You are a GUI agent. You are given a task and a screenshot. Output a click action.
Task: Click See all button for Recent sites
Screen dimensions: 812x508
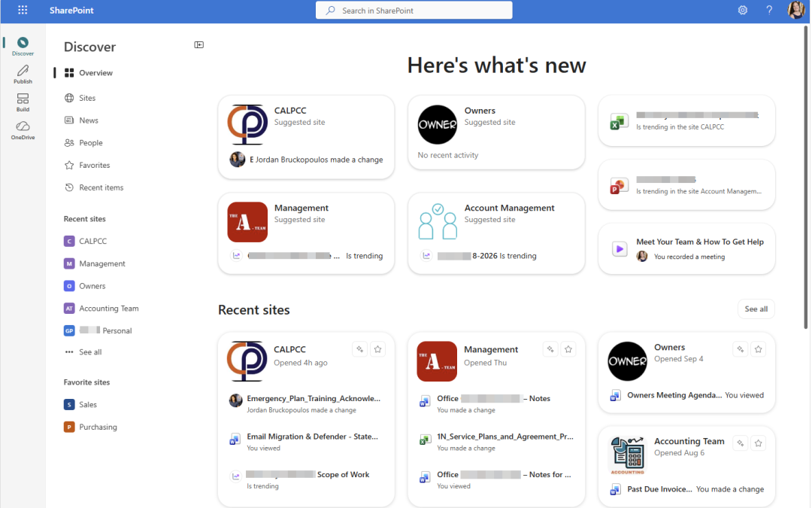(756, 309)
